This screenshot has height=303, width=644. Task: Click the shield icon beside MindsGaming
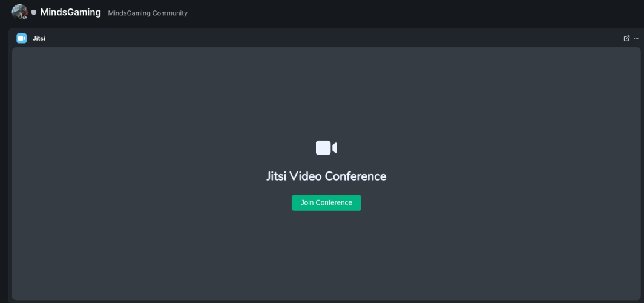tap(34, 13)
